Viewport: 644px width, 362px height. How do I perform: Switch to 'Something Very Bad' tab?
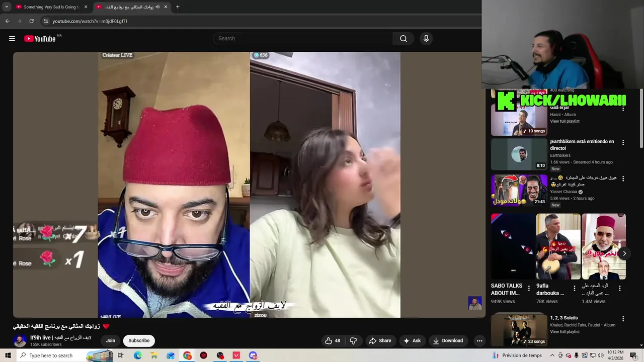[51, 7]
